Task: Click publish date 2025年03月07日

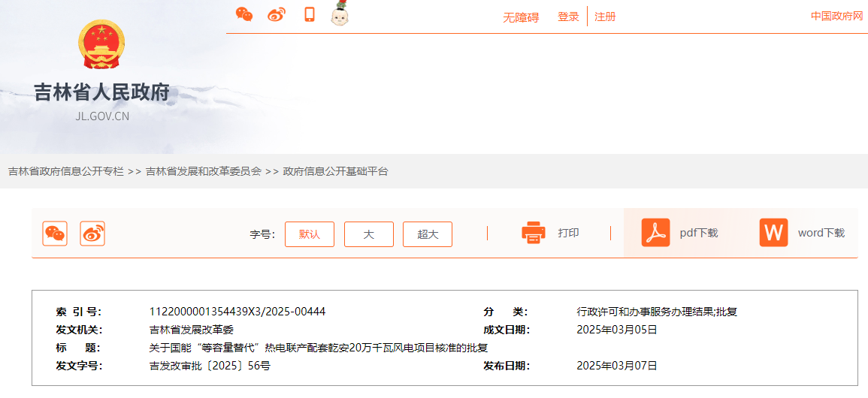Action: (617, 366)
